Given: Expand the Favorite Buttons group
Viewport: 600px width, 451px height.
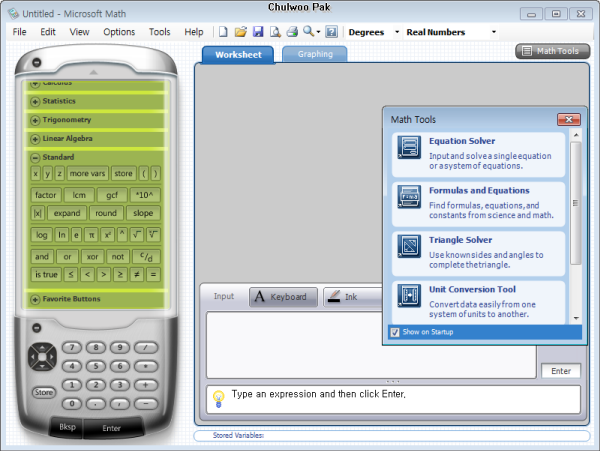Looking at the screenshot, I should coord(35,299).
